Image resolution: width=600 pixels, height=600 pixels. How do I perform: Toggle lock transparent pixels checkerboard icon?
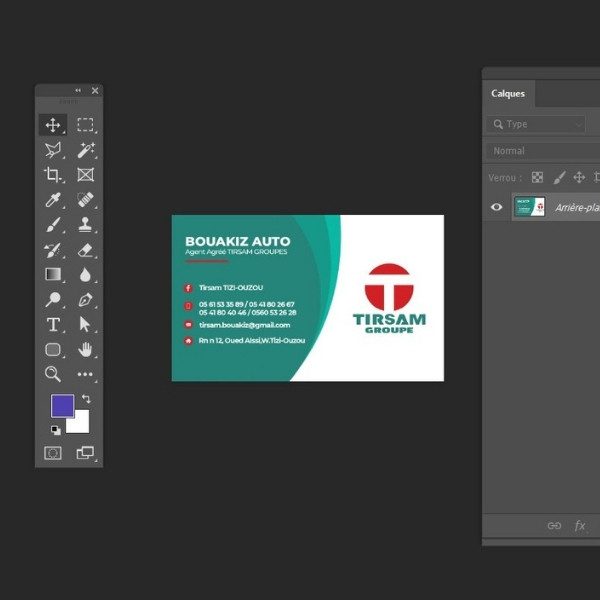tap(538, 177)
